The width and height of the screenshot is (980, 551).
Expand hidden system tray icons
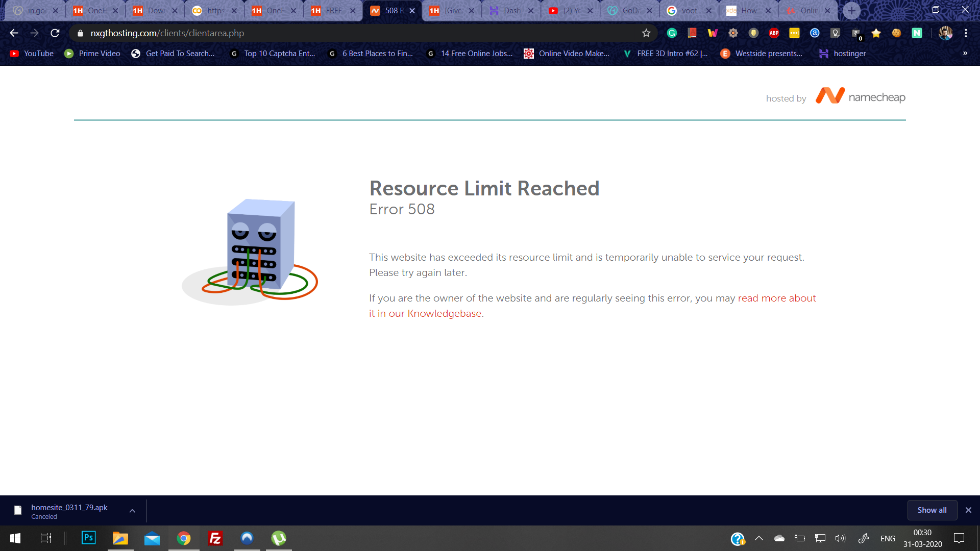759,538
